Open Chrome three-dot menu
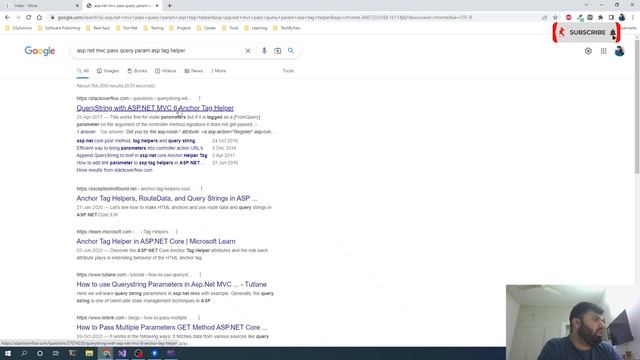The height and width of the screenshot is (360, 640). pos(633,18)
